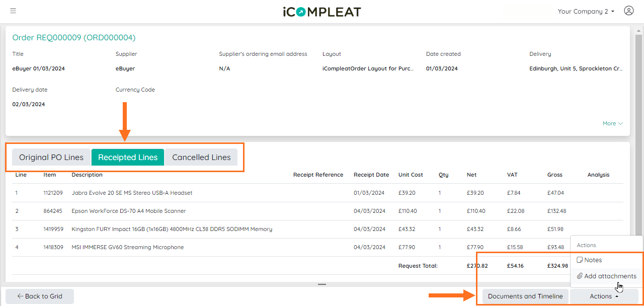Open Documents and Timeline

[x=525, y=296]
